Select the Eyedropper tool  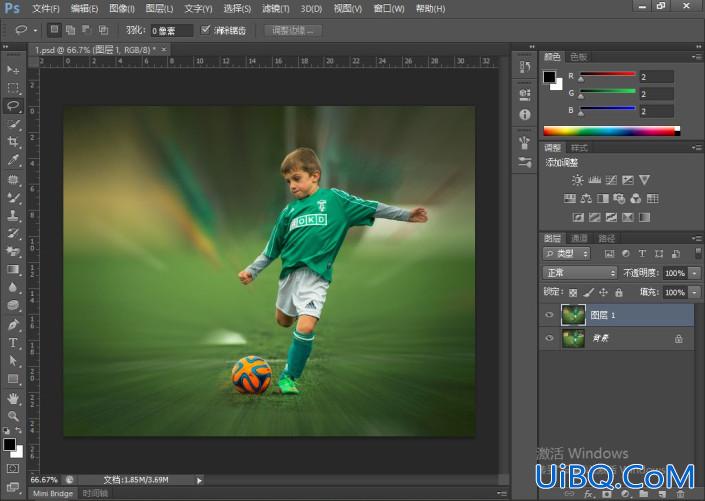click(x=13, y=160)
